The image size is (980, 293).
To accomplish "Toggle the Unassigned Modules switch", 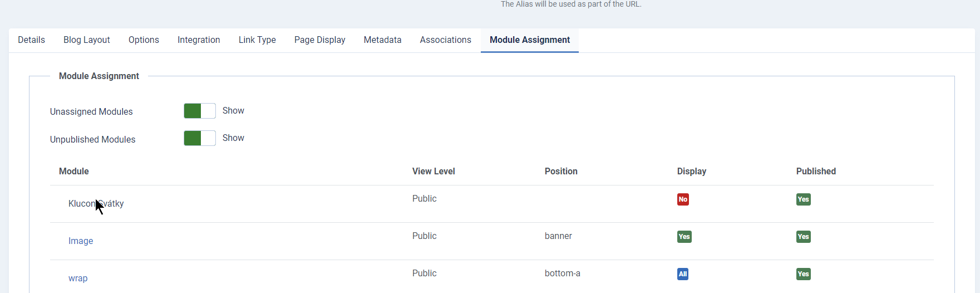I will click(x=200, y=111).
